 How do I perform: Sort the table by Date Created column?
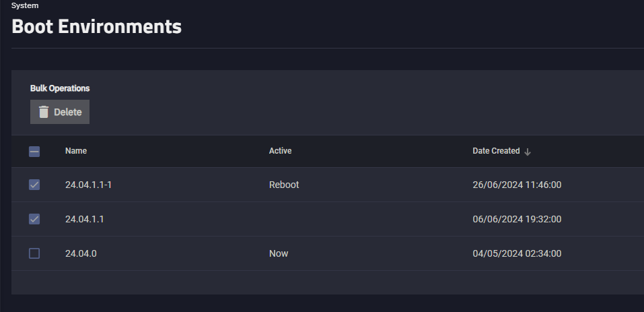point(496,151)
